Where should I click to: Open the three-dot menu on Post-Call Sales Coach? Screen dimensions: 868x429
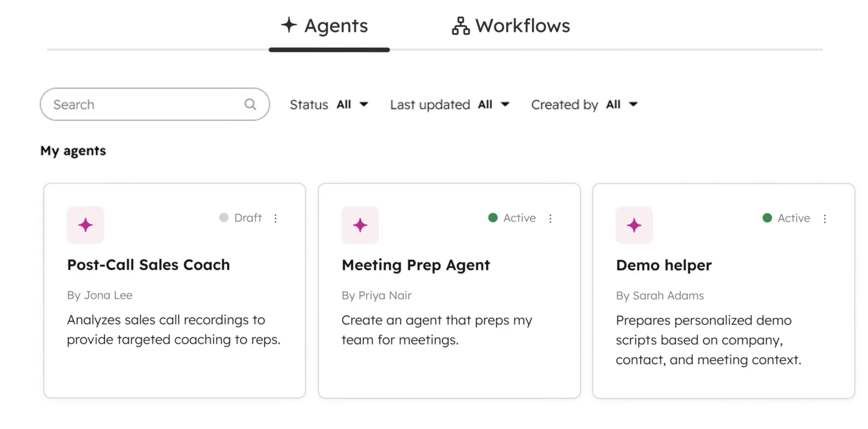[275, 218]
